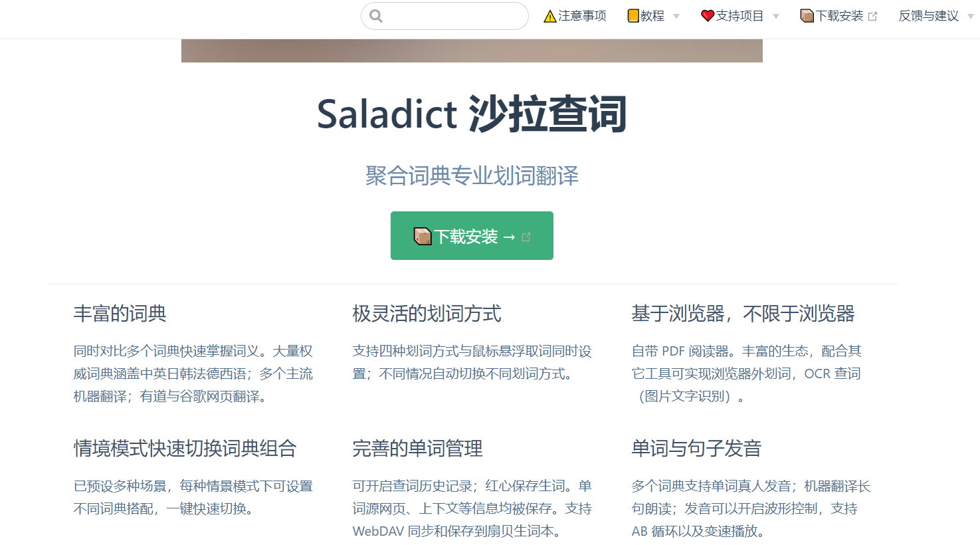Image resolution: width=980 pixels, height=545 pixels.
Task: Click the 情境模式快速切换词典组合 heading
Action: (x=185, y=449)
